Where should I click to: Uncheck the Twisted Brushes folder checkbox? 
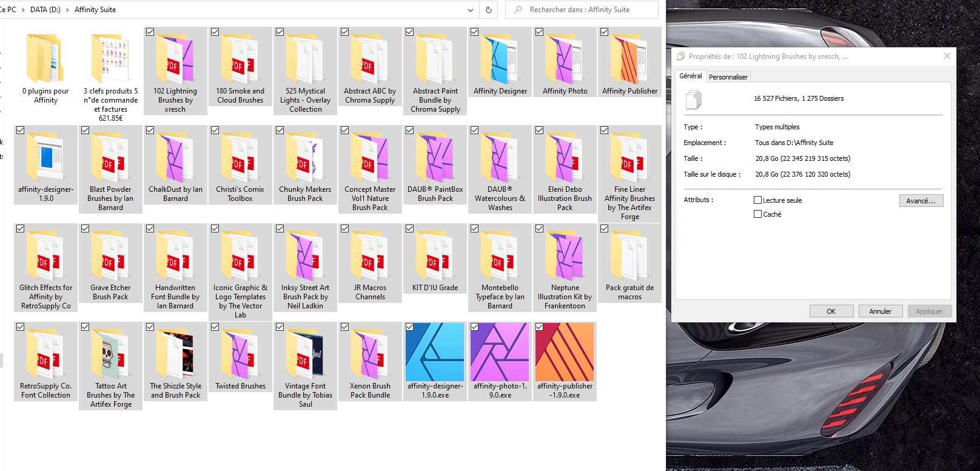point(215,327)
